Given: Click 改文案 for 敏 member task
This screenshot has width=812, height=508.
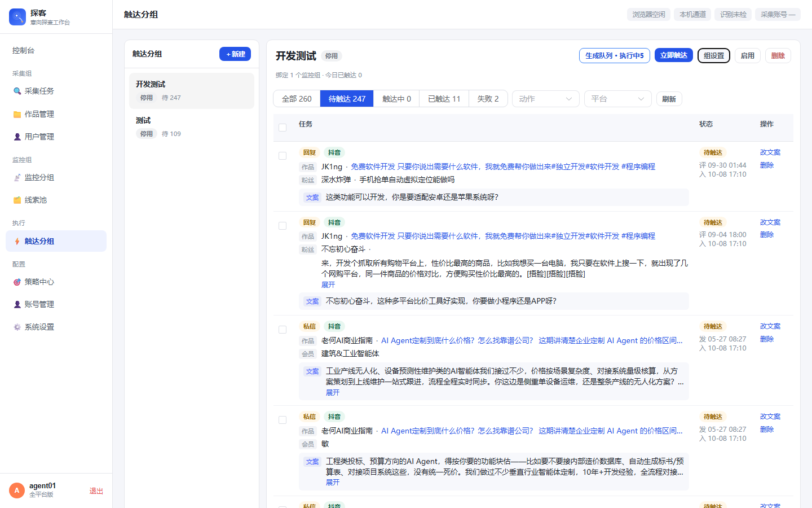Looking at the screenshot, I should [x=770, y=417].
